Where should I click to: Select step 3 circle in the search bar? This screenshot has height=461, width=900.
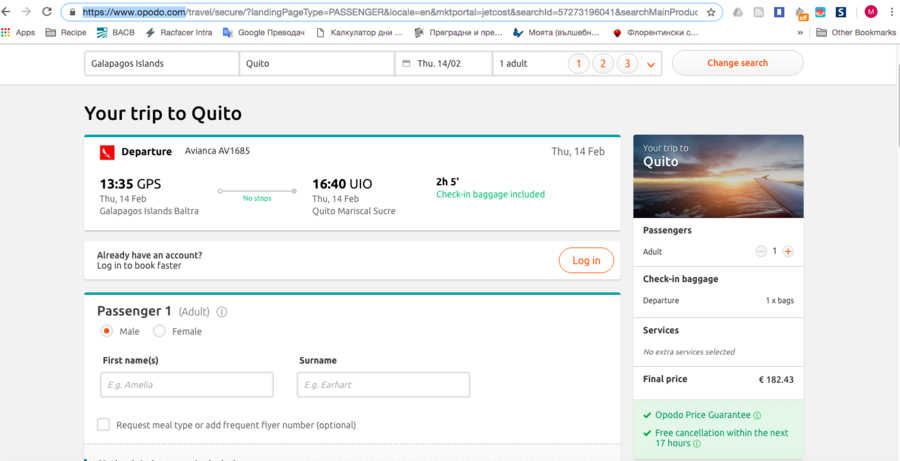coord(627,64)
